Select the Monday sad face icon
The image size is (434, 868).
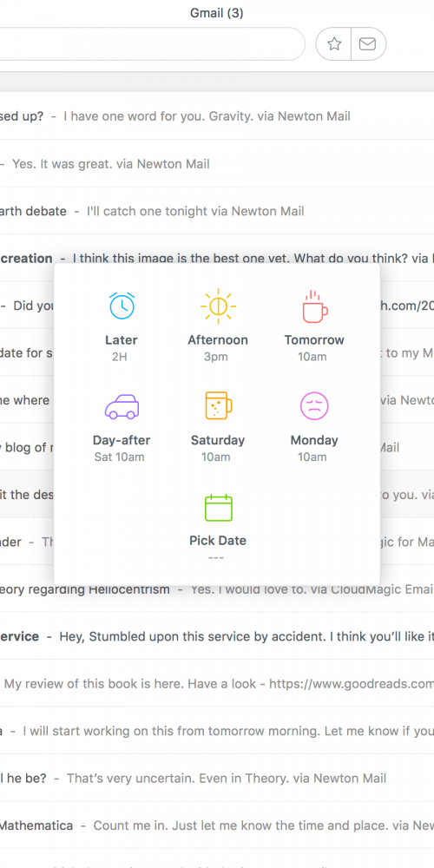click(x=314, y=405)
